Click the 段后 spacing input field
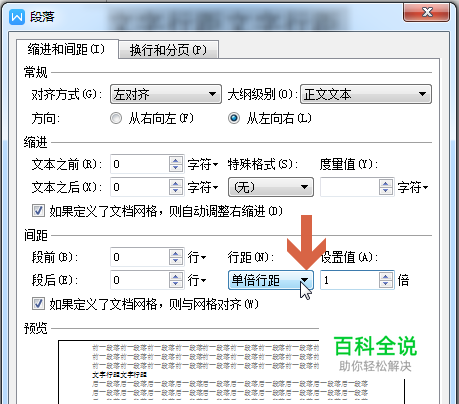This screenshot has width=459, height=404. coord(140,280)
